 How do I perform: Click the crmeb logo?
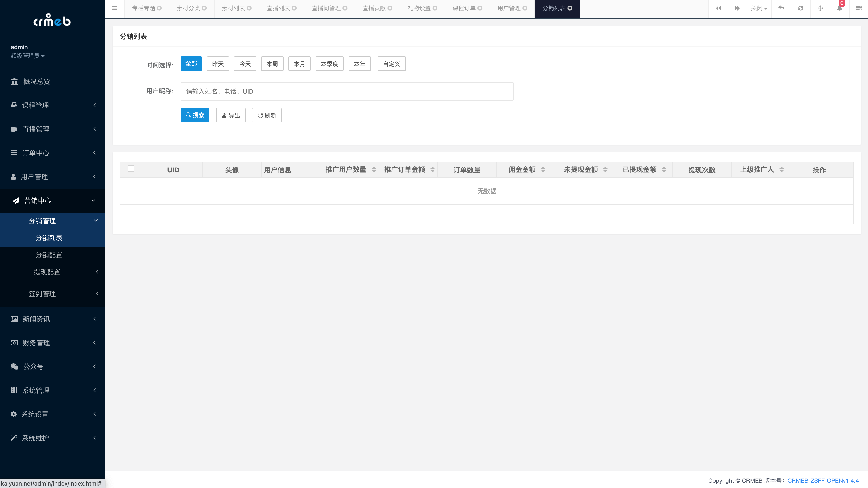tap(52, 20)
